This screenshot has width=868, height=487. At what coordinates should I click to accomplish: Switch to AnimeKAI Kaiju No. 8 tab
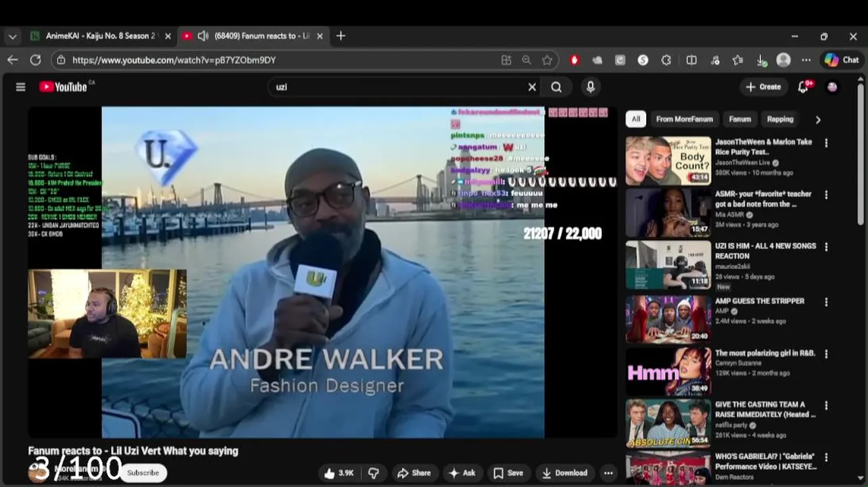(x=101, y=36)
